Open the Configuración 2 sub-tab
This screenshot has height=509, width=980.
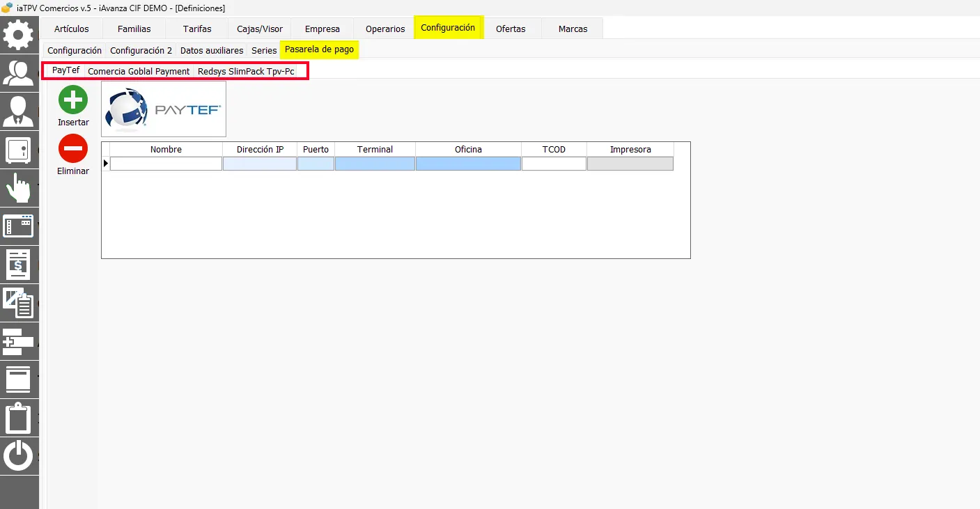(141, 50)
